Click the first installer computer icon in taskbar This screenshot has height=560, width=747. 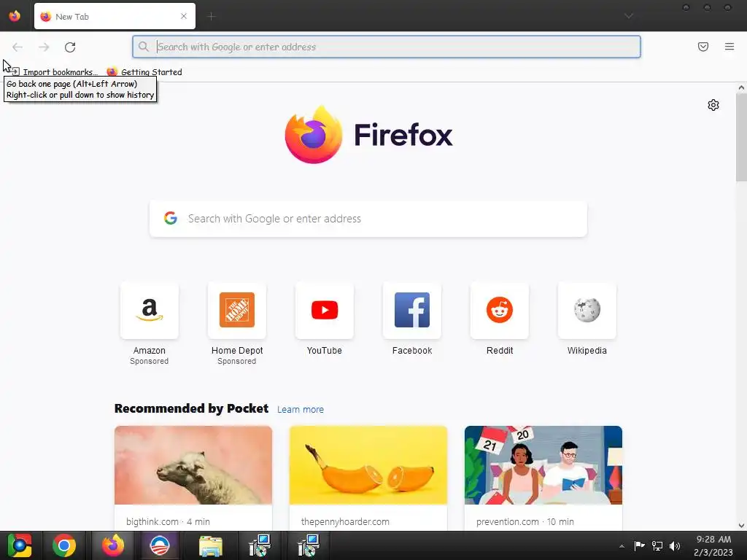(x=260, y=545)
